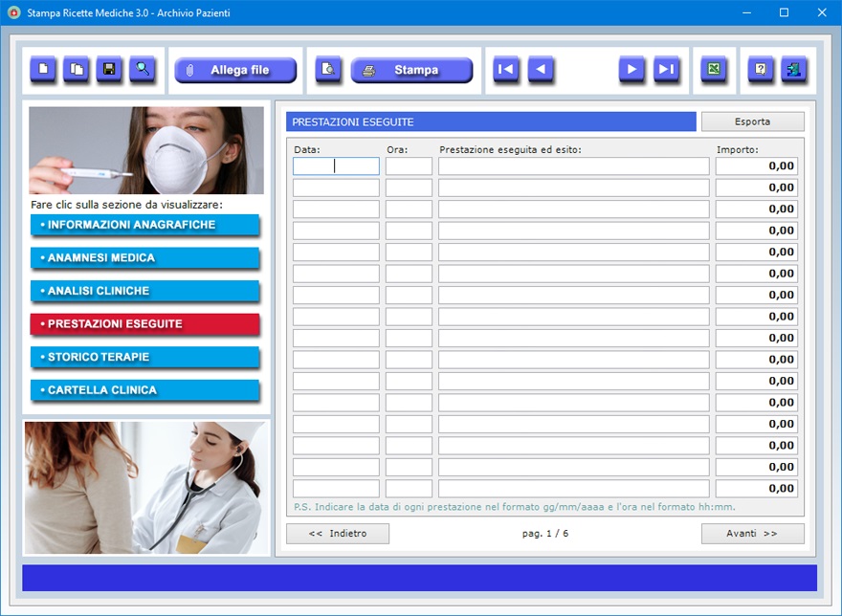Click the last-row Data field
This screenshot has width=842, height=616.
(336, 488)
